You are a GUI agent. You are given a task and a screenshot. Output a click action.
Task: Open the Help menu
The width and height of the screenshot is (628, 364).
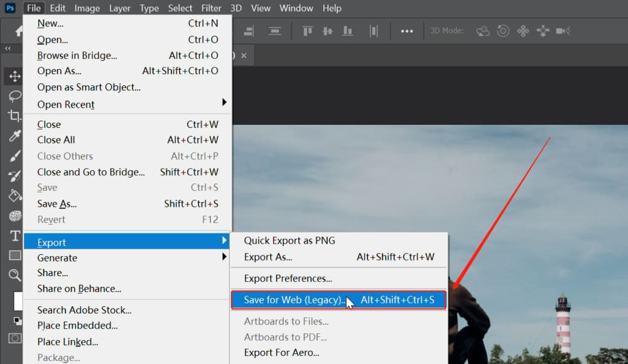[332, 8]
